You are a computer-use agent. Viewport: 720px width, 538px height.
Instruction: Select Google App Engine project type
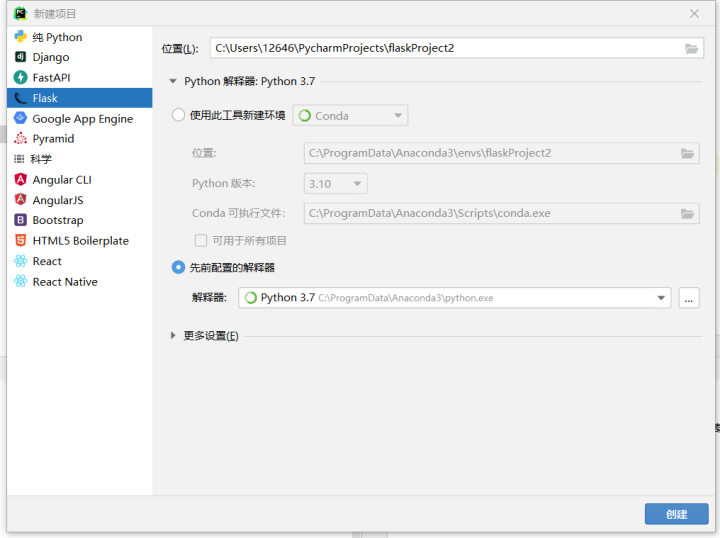[x=79, y=118]
